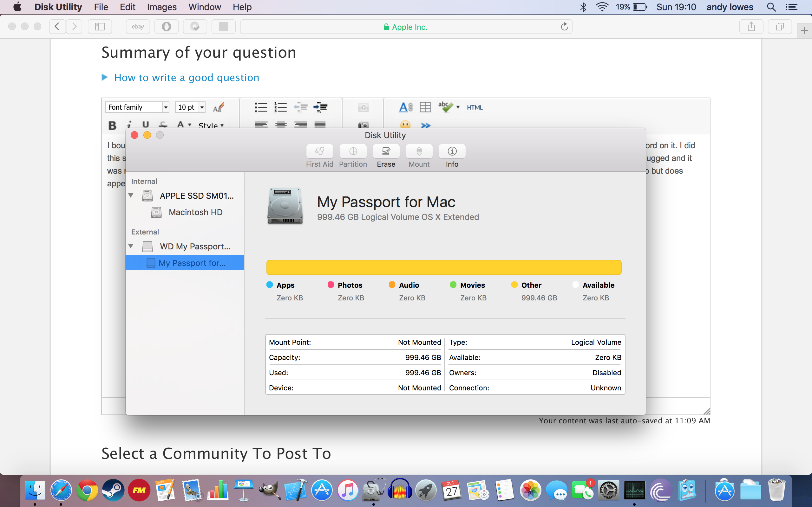812x507 pixels.
Task: Click the Partition toolbar icon
Action: click(x=353, y=151)
